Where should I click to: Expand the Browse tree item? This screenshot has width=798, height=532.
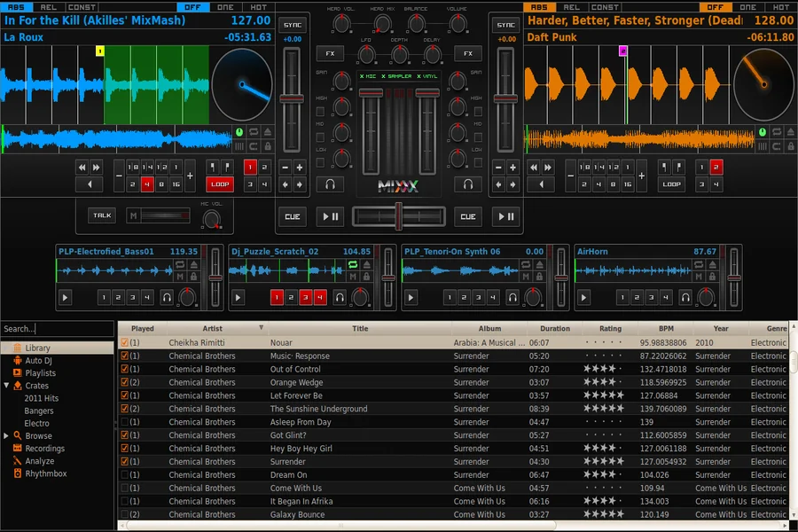(x=6, y=436)
